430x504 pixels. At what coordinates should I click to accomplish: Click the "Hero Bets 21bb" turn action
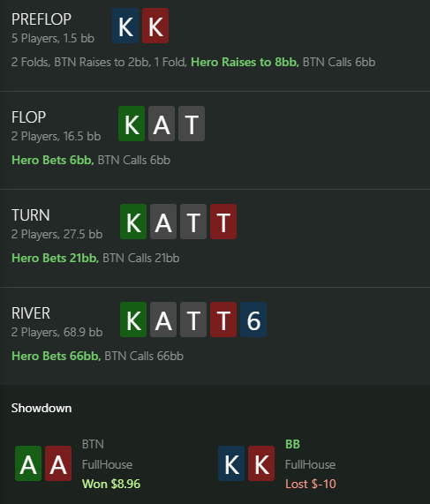point(56,258)
